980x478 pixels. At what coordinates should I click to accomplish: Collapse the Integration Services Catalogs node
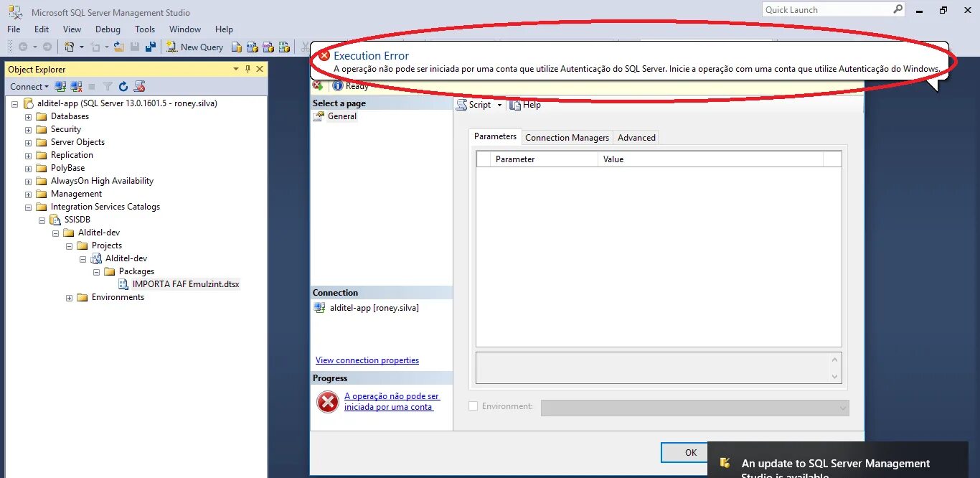(x=29, y=207)
